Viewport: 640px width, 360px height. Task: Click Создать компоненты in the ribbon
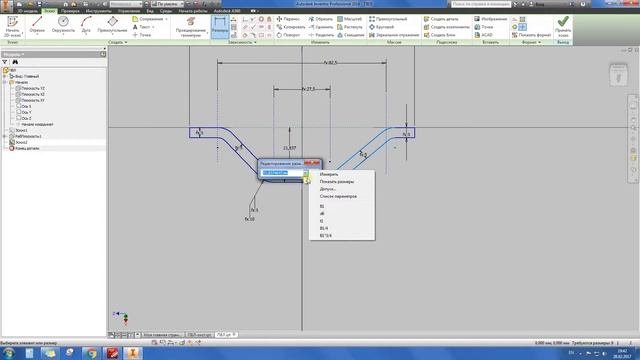[x=447, y=27]
